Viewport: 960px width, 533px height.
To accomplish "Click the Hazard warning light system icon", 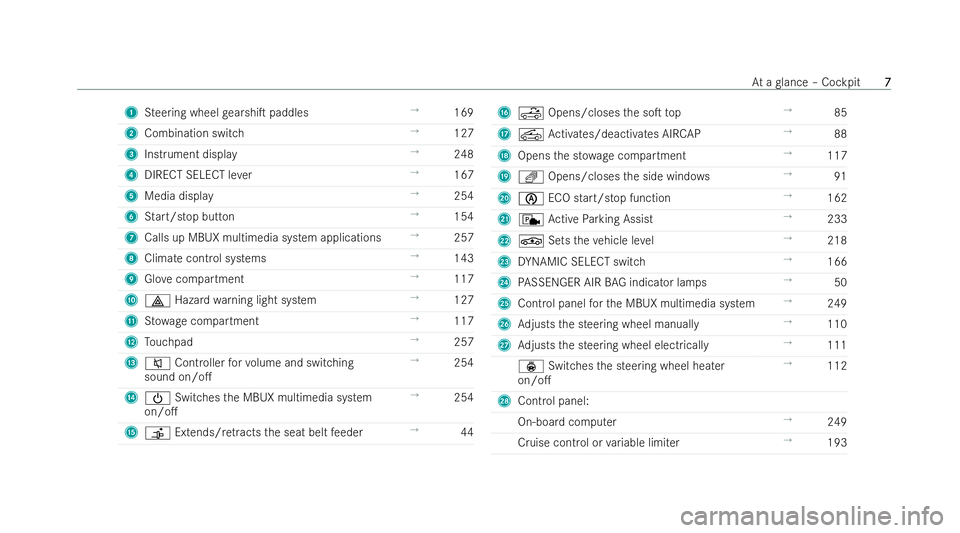I will coord(157,300).
